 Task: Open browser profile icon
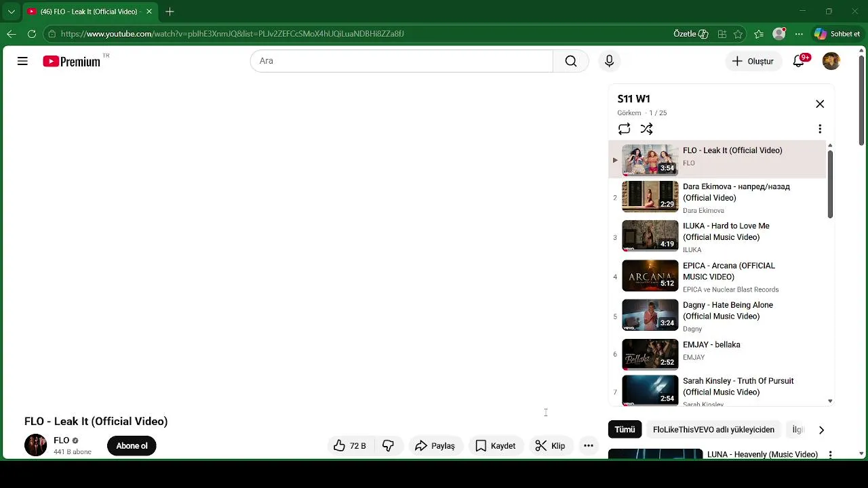(779, 34)
